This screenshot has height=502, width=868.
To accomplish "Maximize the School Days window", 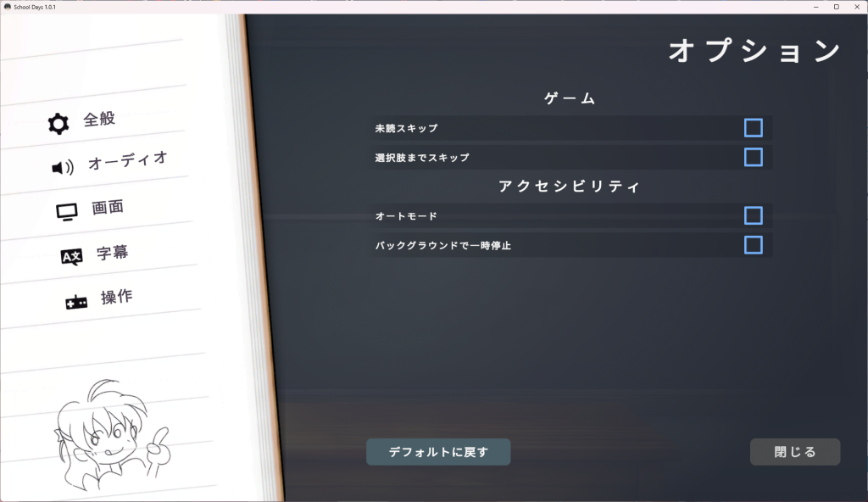I will [x=836, y=6].
